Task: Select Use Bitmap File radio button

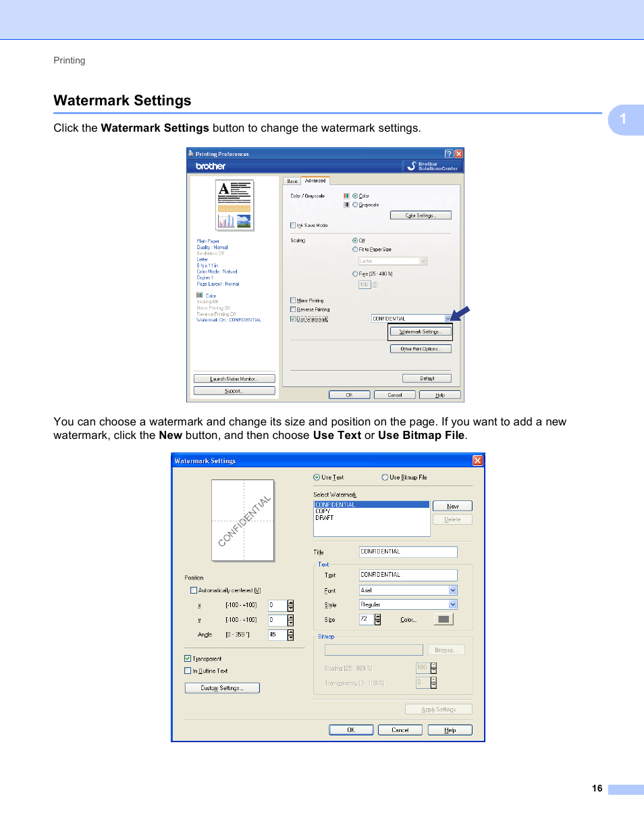Action: [385, 477]
